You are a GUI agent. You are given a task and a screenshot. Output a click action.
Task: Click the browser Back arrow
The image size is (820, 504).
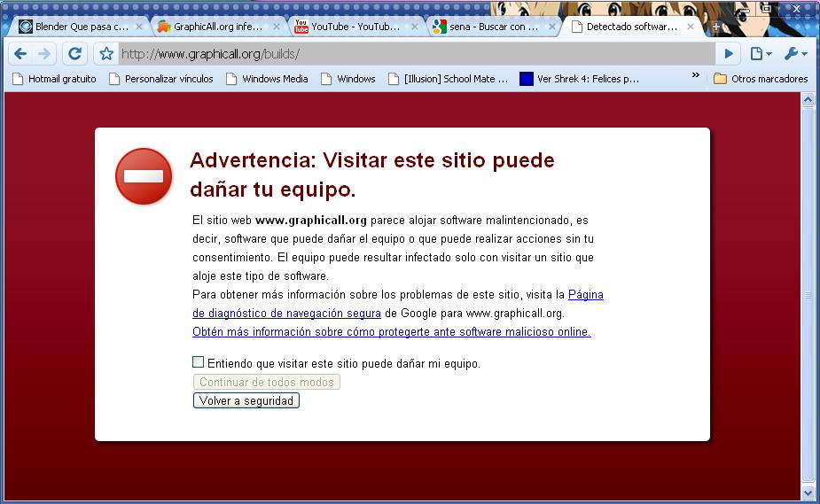click(20, 53)
